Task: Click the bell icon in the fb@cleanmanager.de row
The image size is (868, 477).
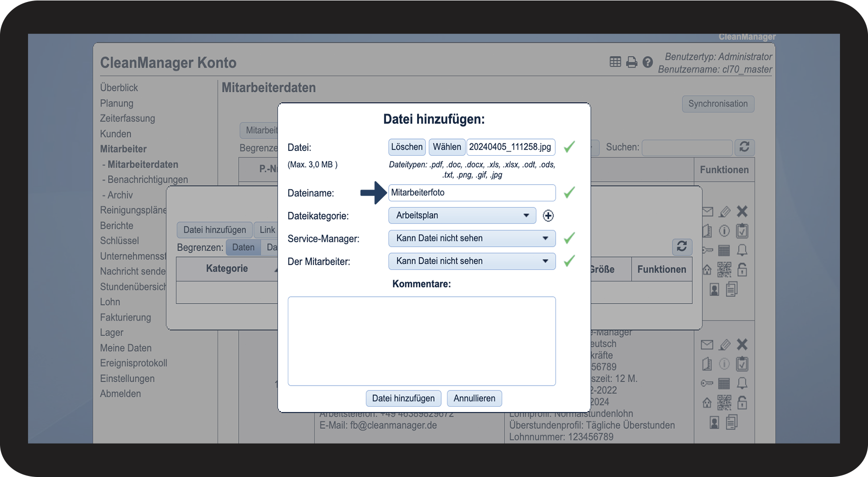Action: pyautogui.click(x=742, y=383)
